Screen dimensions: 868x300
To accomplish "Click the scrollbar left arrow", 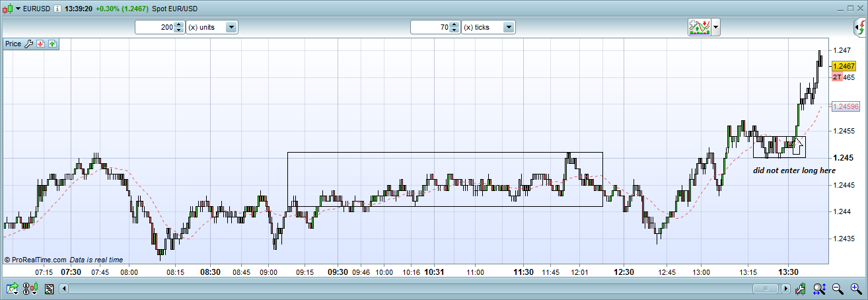I will 64,289.
